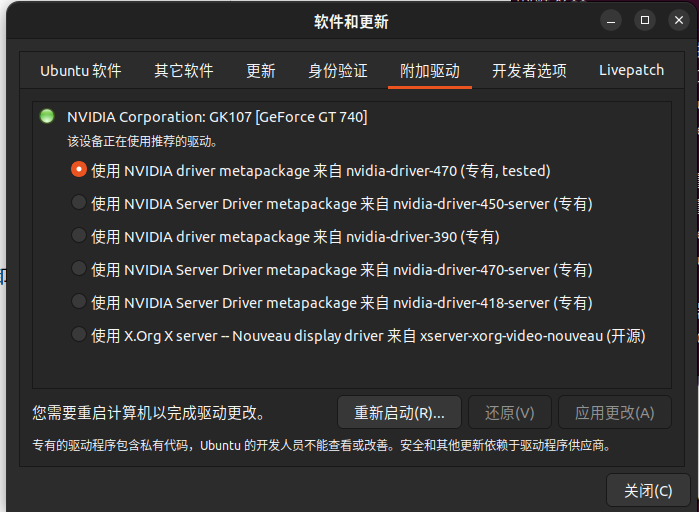
Task: Go to the 更新 tab
Action: click(x=261, y=70)
